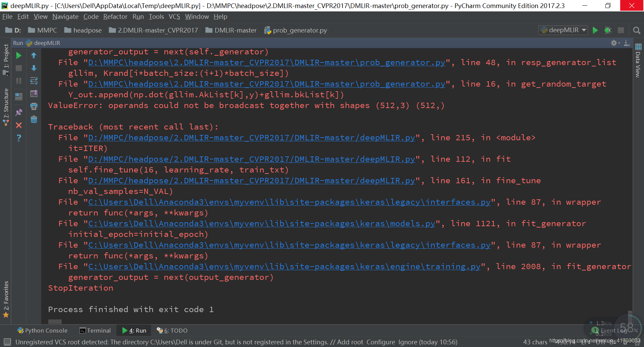
Task: Open deepMLIR.py link at line 215
Action: [252, 138]
